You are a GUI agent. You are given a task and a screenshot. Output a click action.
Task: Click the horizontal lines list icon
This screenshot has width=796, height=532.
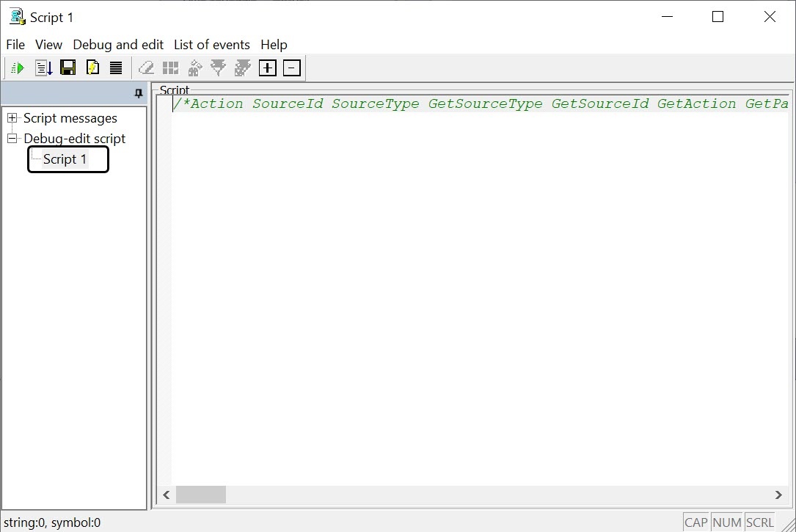click(116, 68)
